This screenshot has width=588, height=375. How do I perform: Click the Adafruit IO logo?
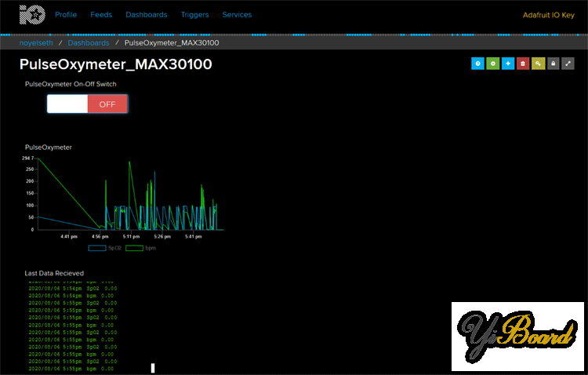click(32, 15)
